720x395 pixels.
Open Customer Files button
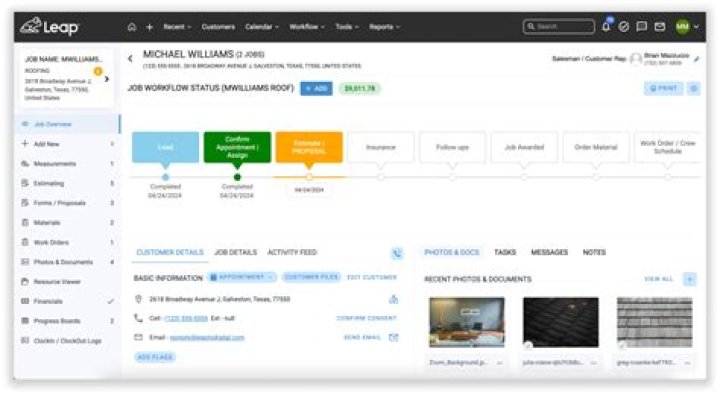311,277
